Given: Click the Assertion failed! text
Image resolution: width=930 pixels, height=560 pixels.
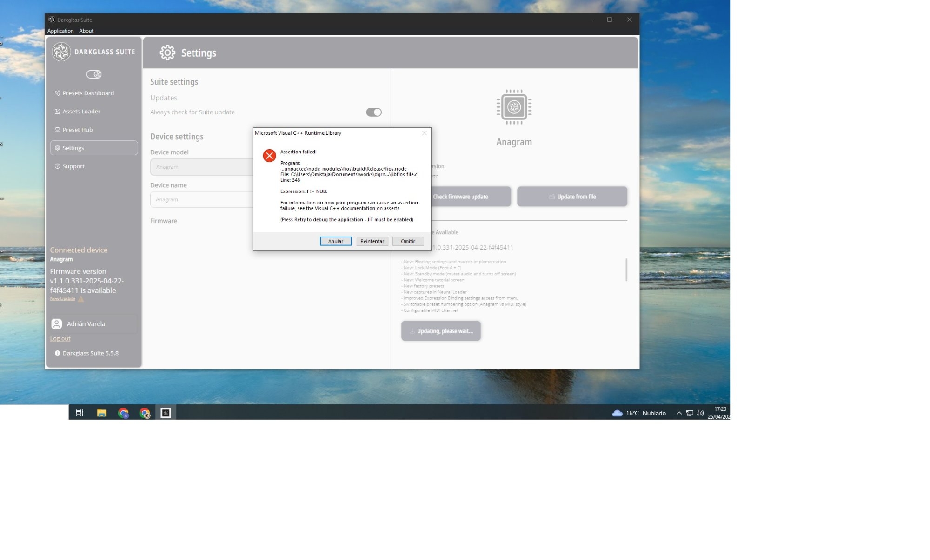Looking at the screenshot, I should click(299, 152).
